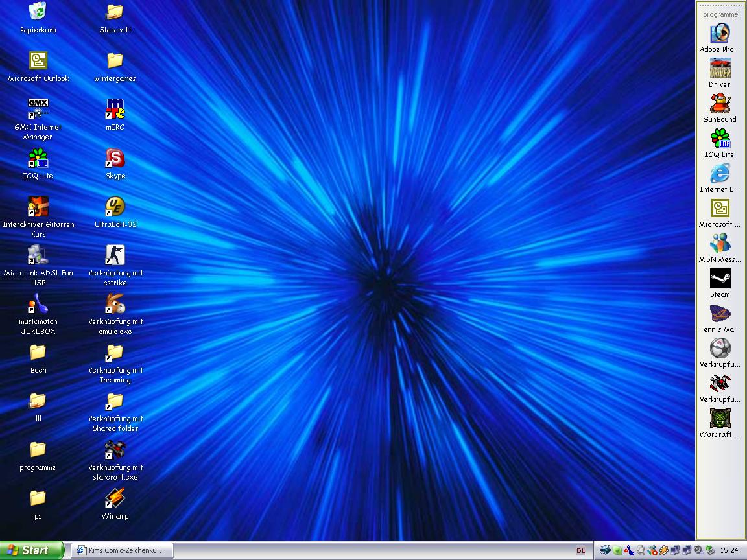The width and height of the screenshot is (747, 560).
Task: Select the Adobe Photoshop sidebar shortcut
Action: (x=720, y=34)
